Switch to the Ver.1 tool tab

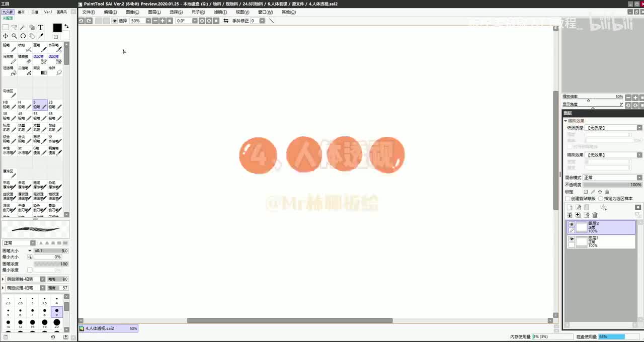point(48,12)
